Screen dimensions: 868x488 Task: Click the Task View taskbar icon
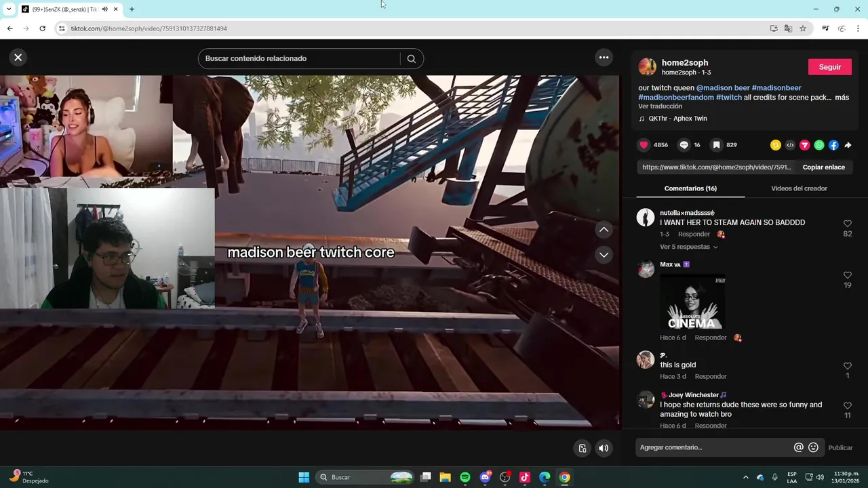point(426,477)
